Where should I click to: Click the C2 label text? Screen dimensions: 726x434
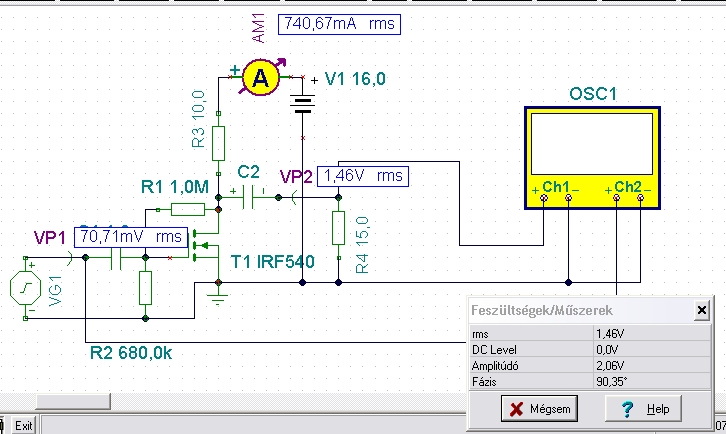249,172
